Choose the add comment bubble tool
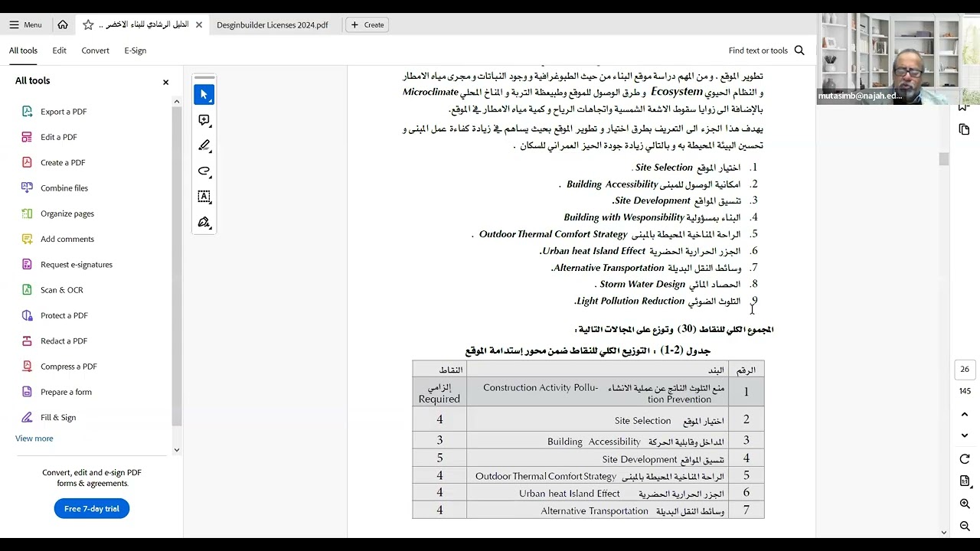This screenshot has width=980, height=551. click(x=204, y=120)
